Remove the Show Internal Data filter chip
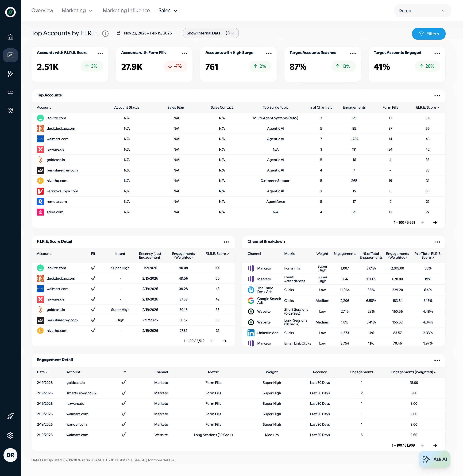The image size is (463, 476). (233, 33)
